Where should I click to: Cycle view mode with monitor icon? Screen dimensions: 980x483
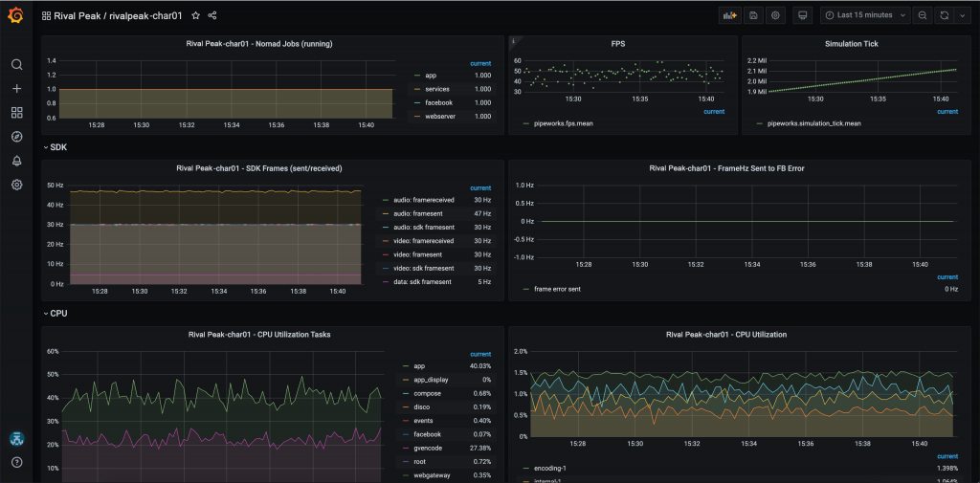coord(804,15)
